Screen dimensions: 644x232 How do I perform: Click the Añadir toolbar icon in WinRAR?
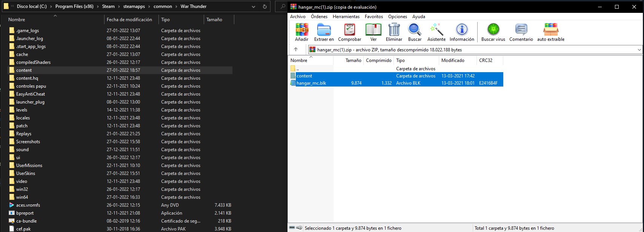pyautogui.click(x=301, y=29)
